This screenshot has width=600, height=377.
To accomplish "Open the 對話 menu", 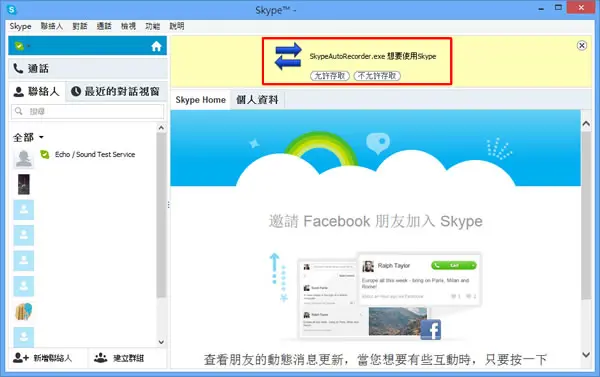I will [80, 26].
